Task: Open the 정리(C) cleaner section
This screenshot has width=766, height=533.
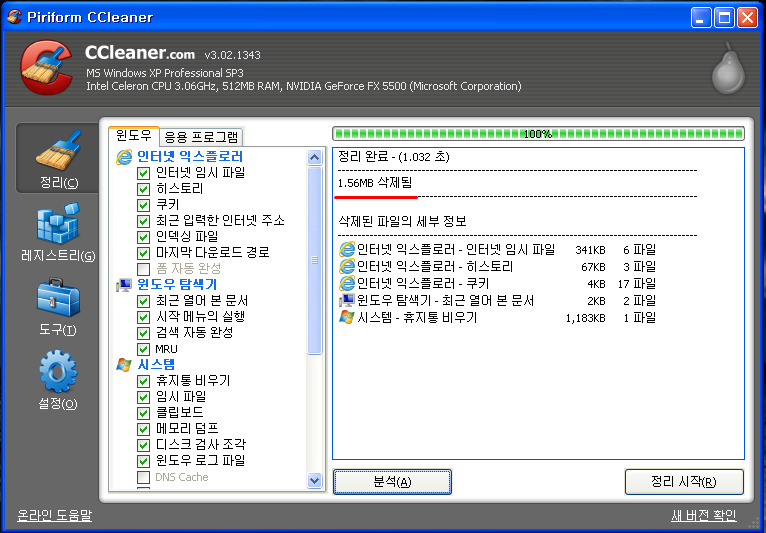Action: 58,158
